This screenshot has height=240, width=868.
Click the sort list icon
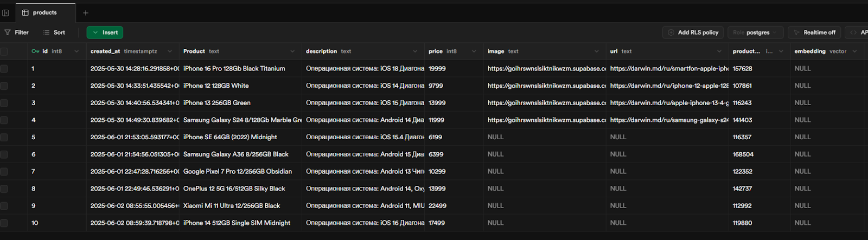click(x=46, y=33)
